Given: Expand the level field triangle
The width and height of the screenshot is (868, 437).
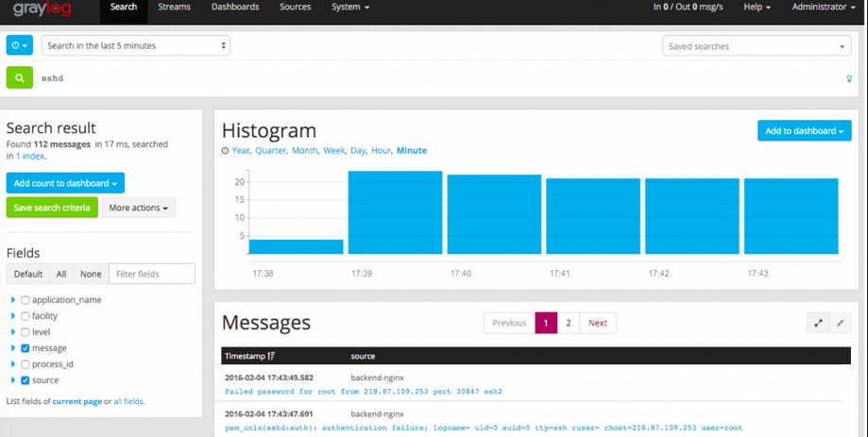Looking at the screenshot, I should pos(12,331).
